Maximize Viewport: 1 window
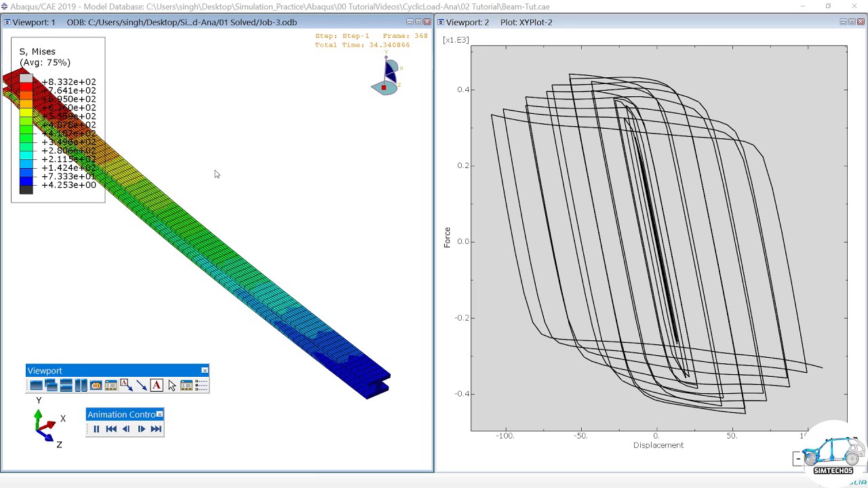This screenshot has height=488, width=868. 418,22
